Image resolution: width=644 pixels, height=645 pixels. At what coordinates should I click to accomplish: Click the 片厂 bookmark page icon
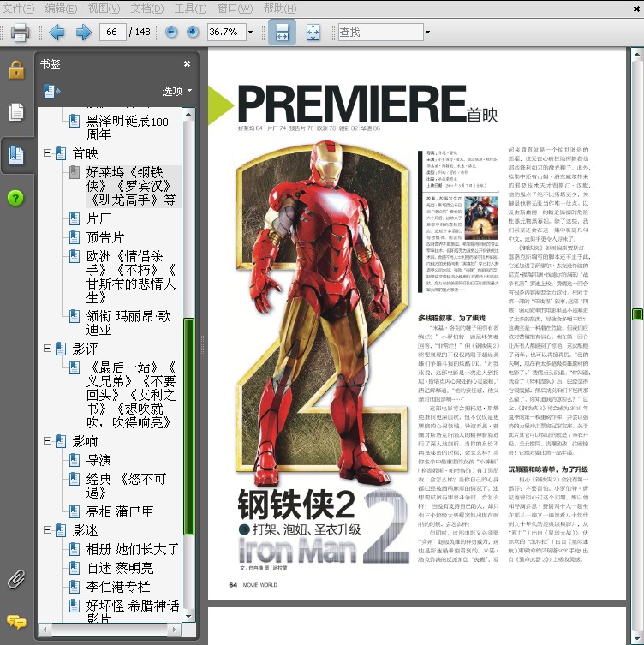click(x=75, y=218)
